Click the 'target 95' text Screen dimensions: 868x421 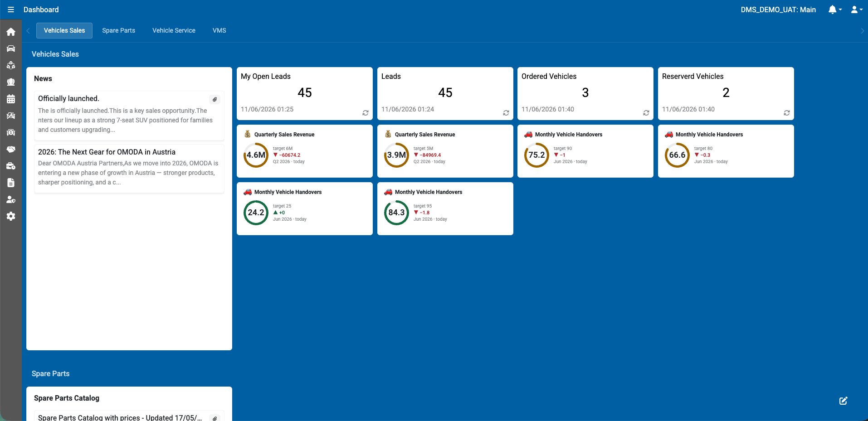tap(423, 206)
